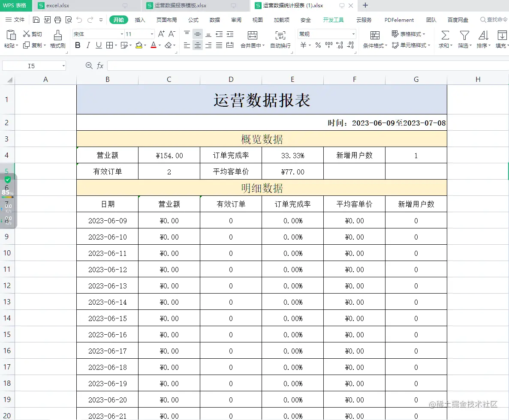
Task: Click the Undo arrow
Action: pos(79,20)
